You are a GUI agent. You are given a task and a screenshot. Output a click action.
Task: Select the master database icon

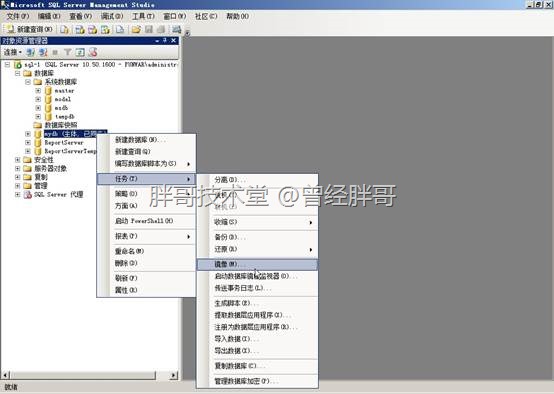tap(48, 90)
